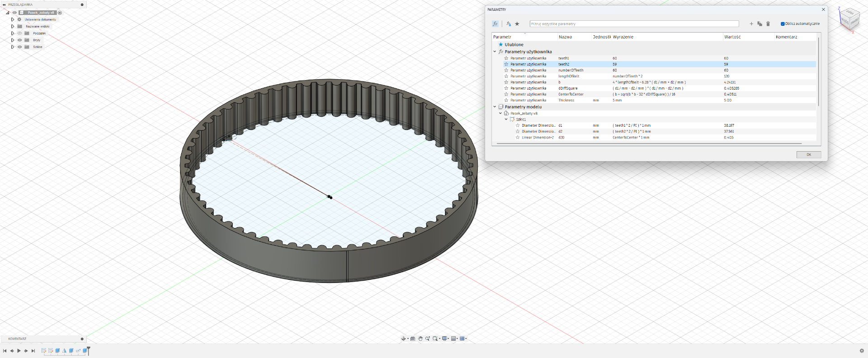Click the look-at camera icon
Screen dimensions: 868x358
(413, 339)
